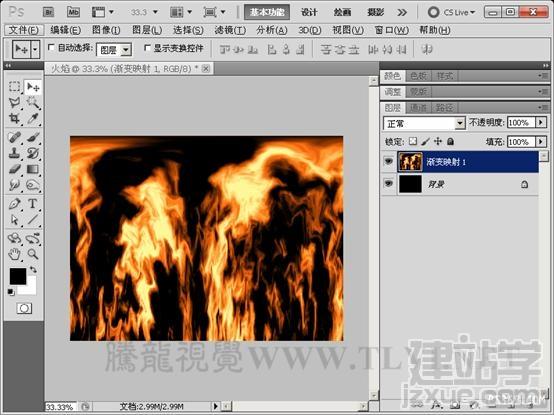
Task: Select the Pen tool
Action: click(14, 204)
